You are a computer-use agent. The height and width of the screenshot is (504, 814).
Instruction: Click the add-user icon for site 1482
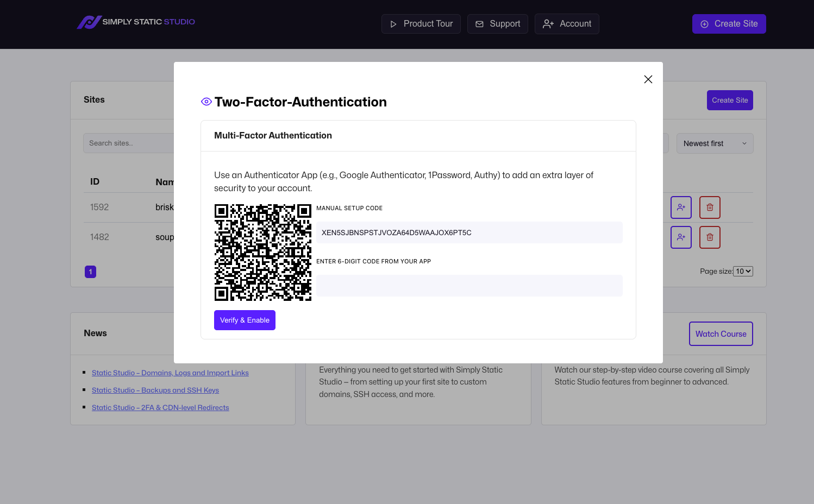click(681, 237)
